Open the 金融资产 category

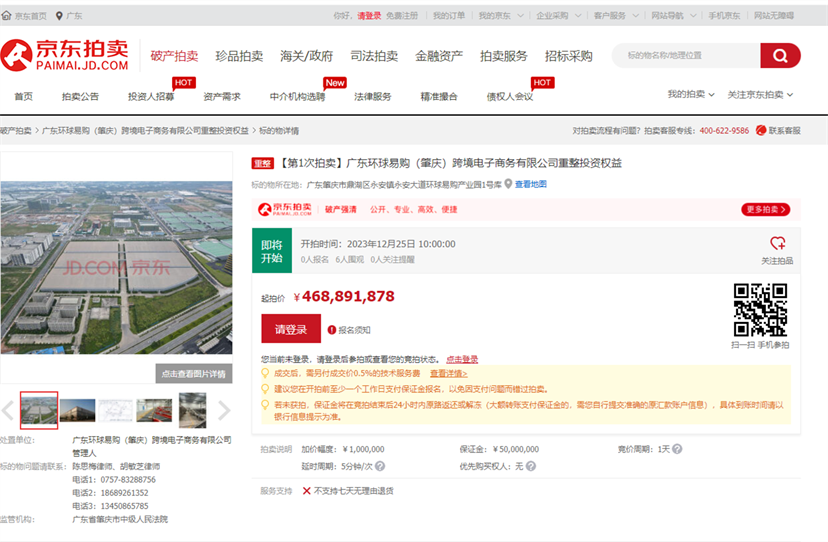click(x=439, y=55)
